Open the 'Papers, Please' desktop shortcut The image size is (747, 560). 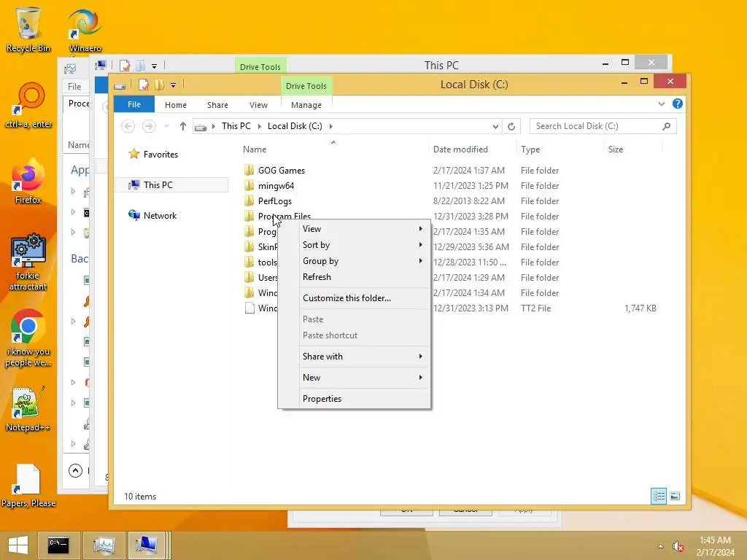28,486
